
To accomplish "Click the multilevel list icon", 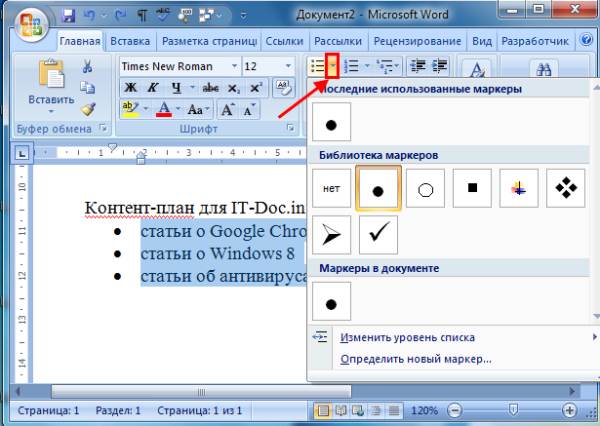I will pos(384,66).
